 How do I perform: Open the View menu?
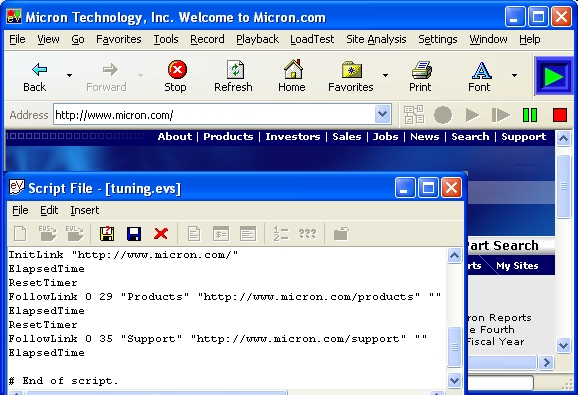pos(48,39)
